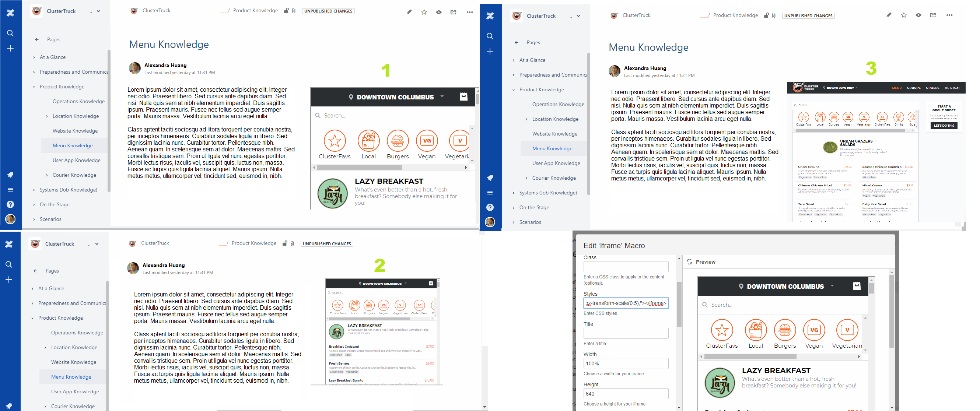Click the Urban Grazers Salads logo
980x411 pixels.
[x=829, y=147]
